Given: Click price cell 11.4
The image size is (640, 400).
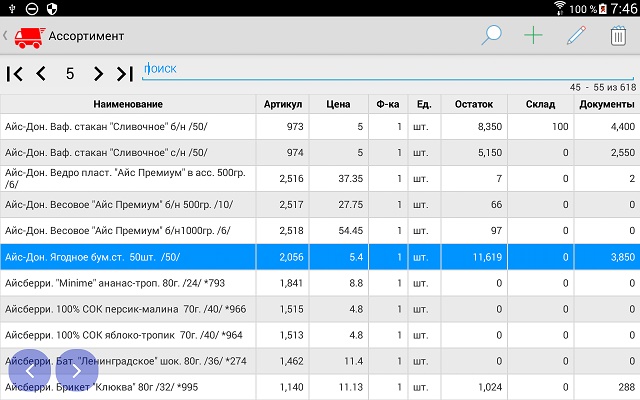Looking at the screenshot, I should (x=339, y=361).
